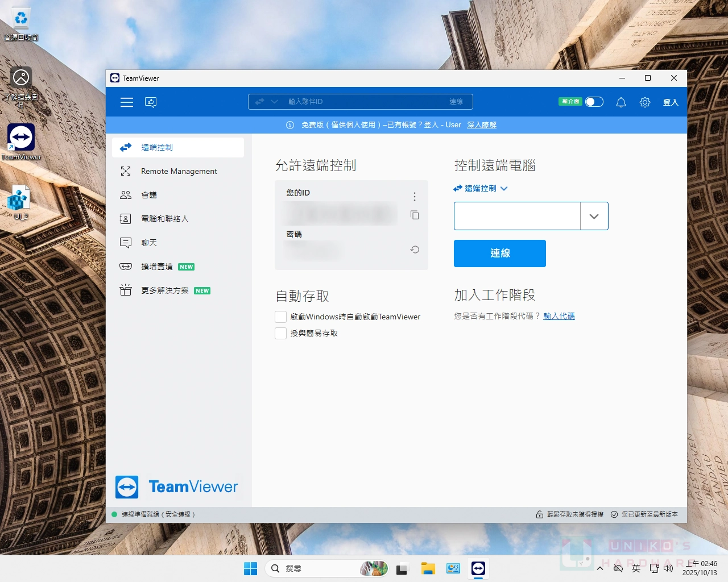The height and width of the screenshot is (582, 728).
Task: Copy your ID with the copy icon
Action: (415, 215)
